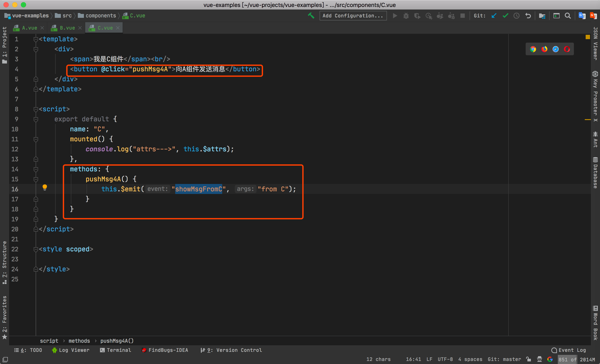600x364 pixels.
Task: Open the Terminal tool window
Action: point(115,350)
